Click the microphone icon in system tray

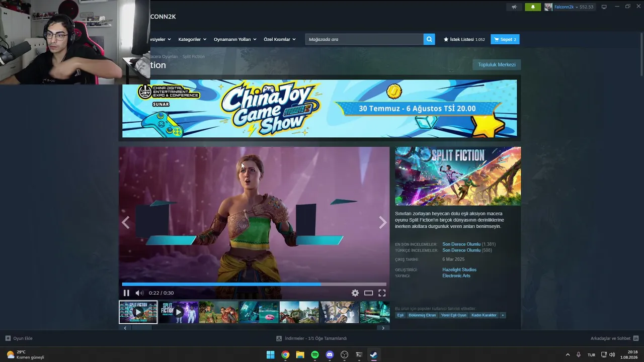pos(579,355)
